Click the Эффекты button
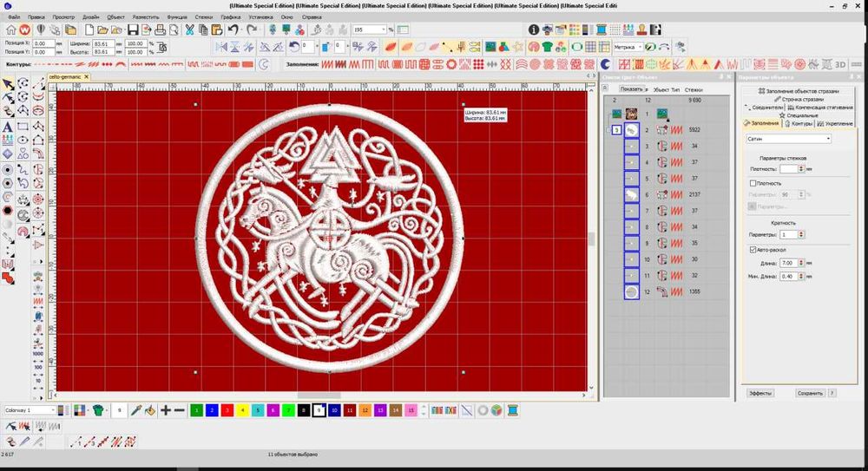Image resolution: width=868 pixels, height=471 pixels. (x=760, y=393)
